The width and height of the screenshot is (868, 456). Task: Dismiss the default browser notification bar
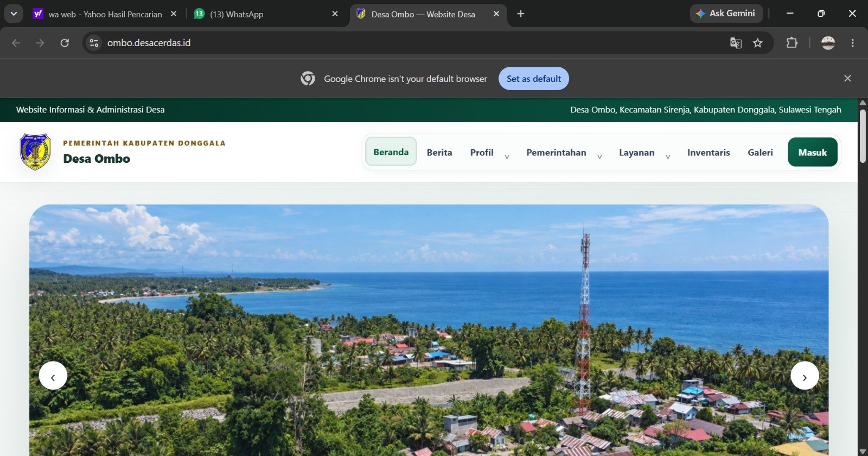(847, 78)
